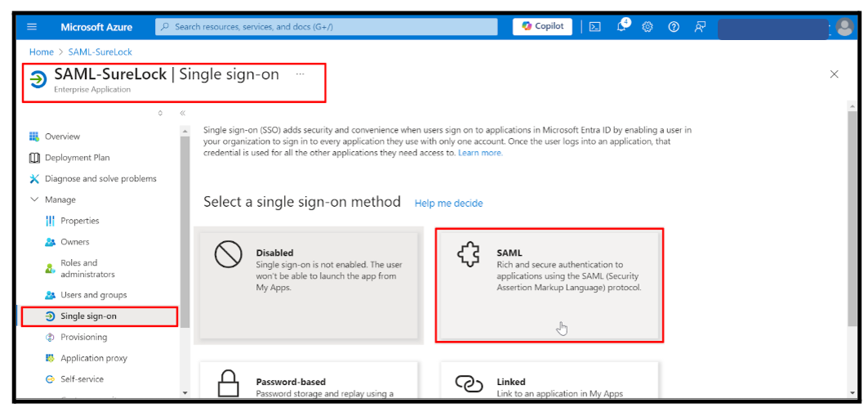This screenshot has height=412, width=868.
Task: Open the feedback icon in top bar
Action: pos(700,27)
